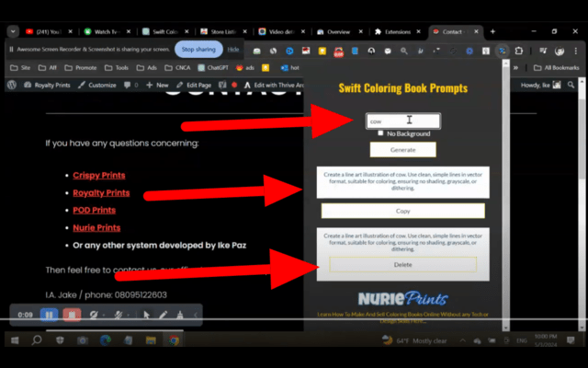Click the magnifier extension icon in toolbar
This screenshot has height=368, width=588.
click(404, 51)
